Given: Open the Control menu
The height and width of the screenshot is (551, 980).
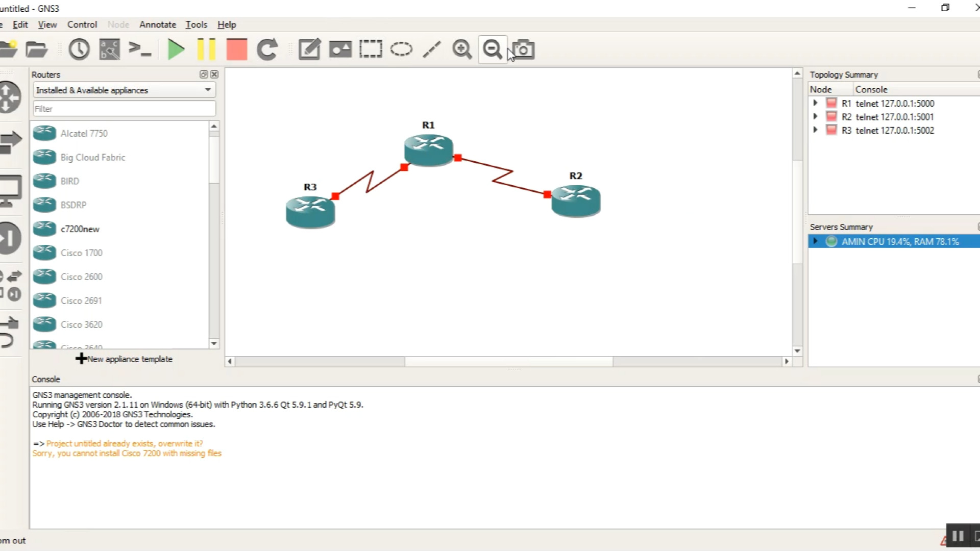Looking at the screenshot, I should (82, 24).
